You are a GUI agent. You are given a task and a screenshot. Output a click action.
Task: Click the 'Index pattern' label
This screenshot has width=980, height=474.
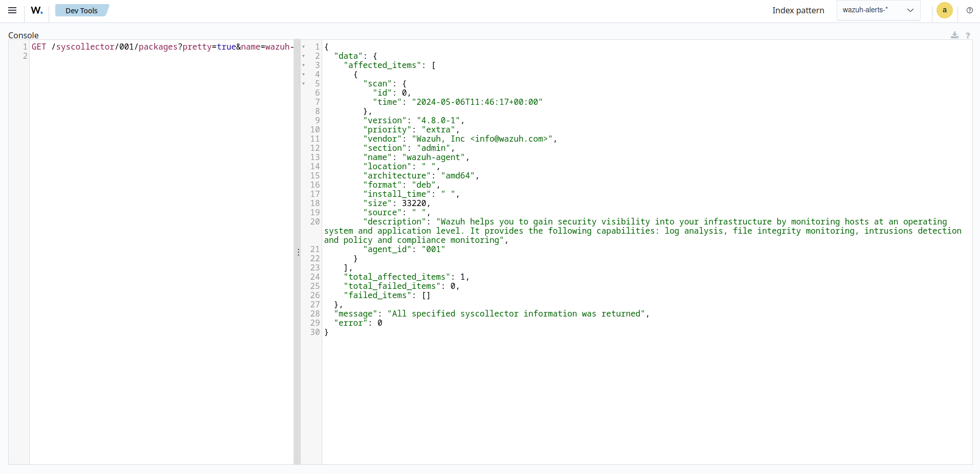(798, 10)
